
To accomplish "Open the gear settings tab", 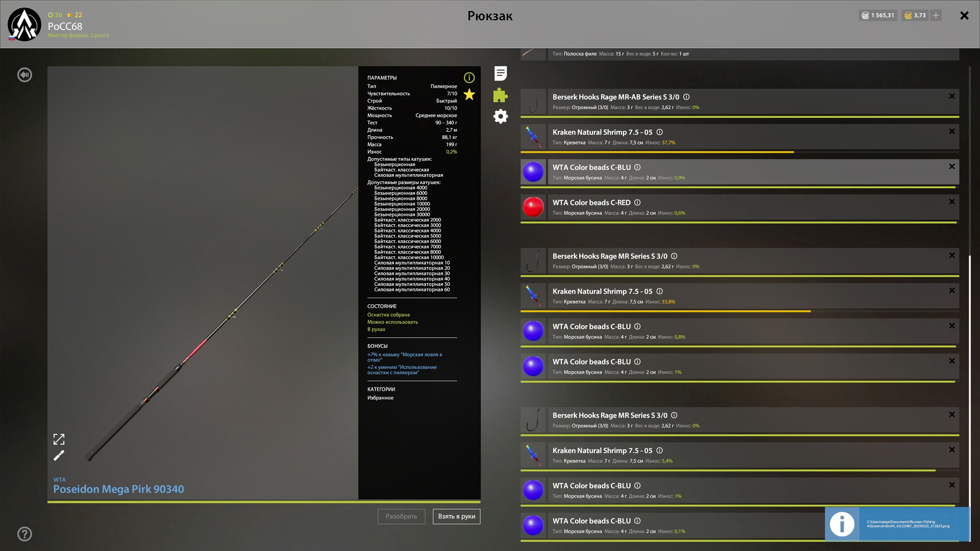I will click(x=501, y=116).
